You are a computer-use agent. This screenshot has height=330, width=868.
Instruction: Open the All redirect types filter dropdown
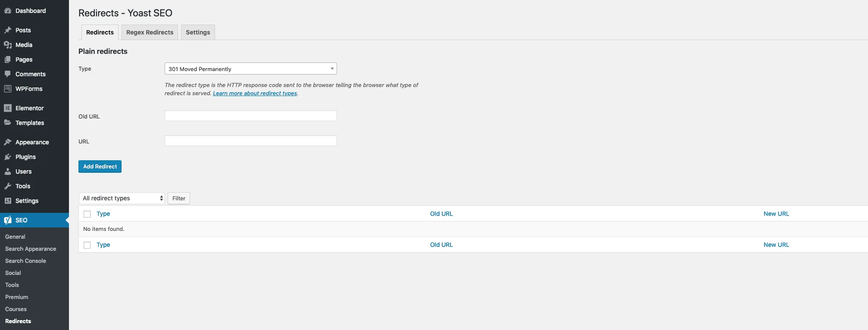click(x=122, y=198)
